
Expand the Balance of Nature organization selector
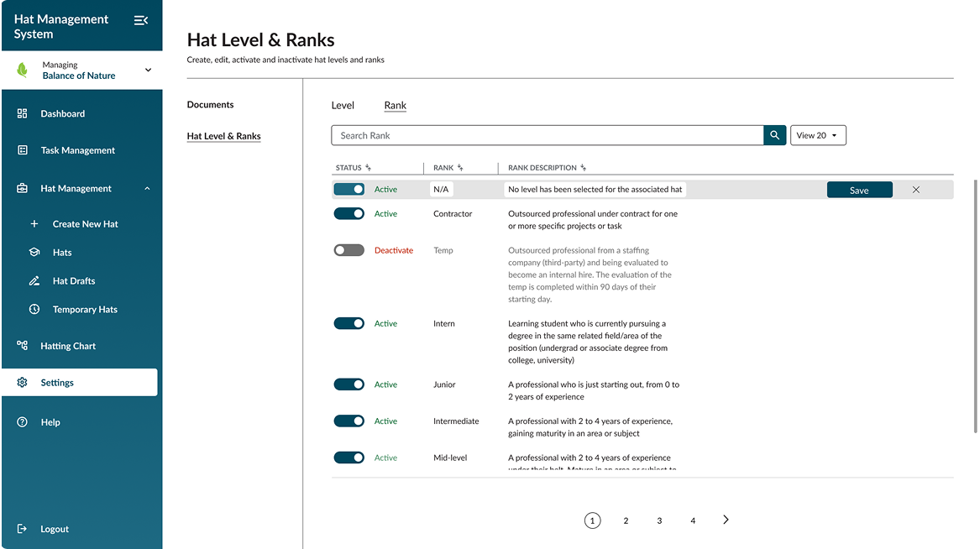point(148,71)
